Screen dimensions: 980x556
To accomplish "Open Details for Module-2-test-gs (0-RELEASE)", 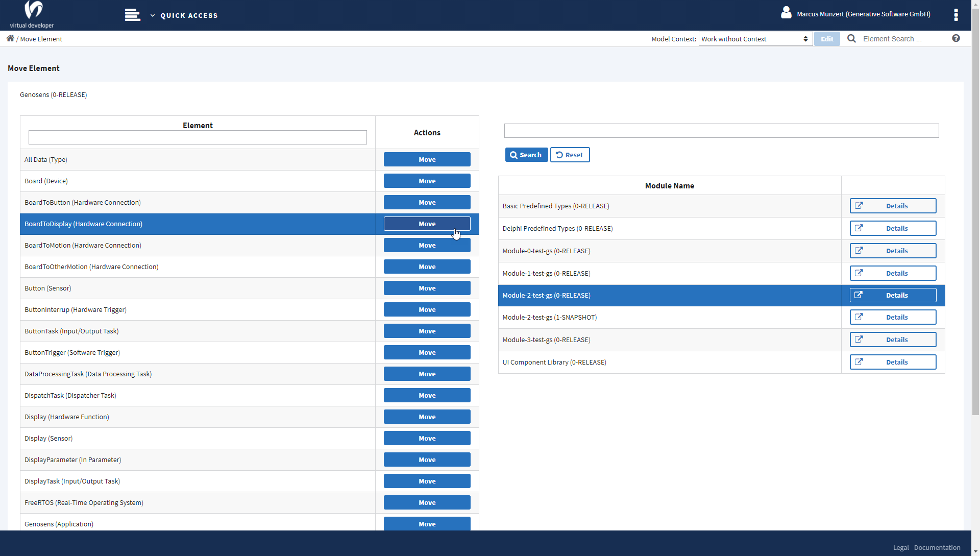I will tap(893, 295).
